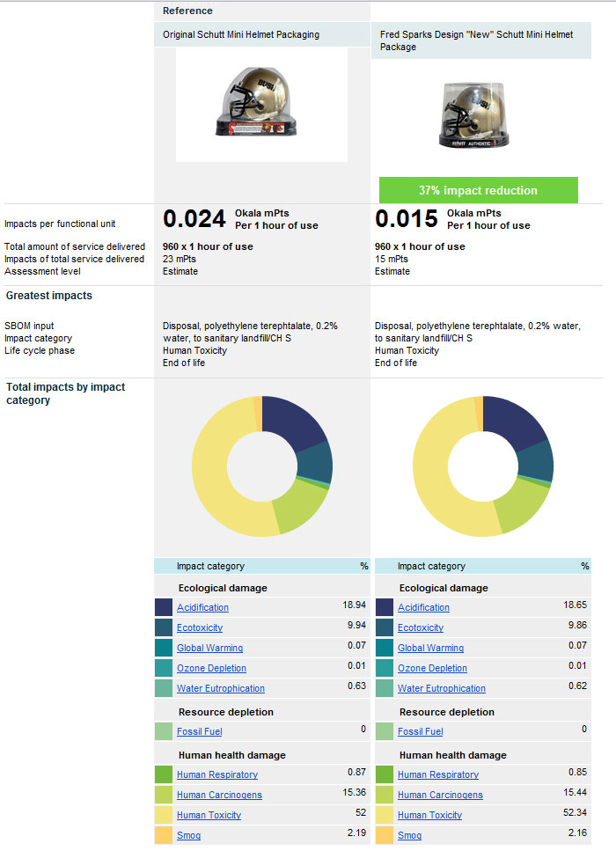Open Ozone Depletion link in Original packaging column
Viewport: 616px width, 851px height.
tap(211, 668)
